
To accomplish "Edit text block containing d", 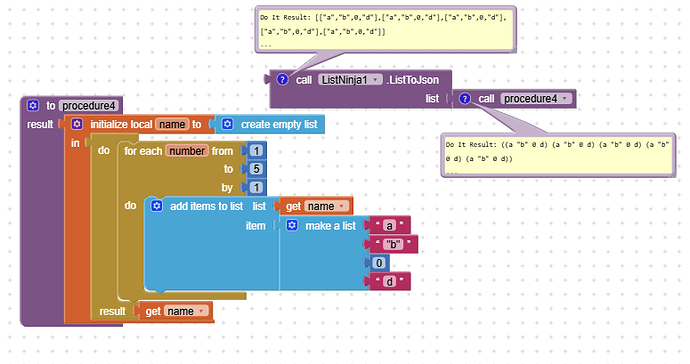I will pos(389,281).
